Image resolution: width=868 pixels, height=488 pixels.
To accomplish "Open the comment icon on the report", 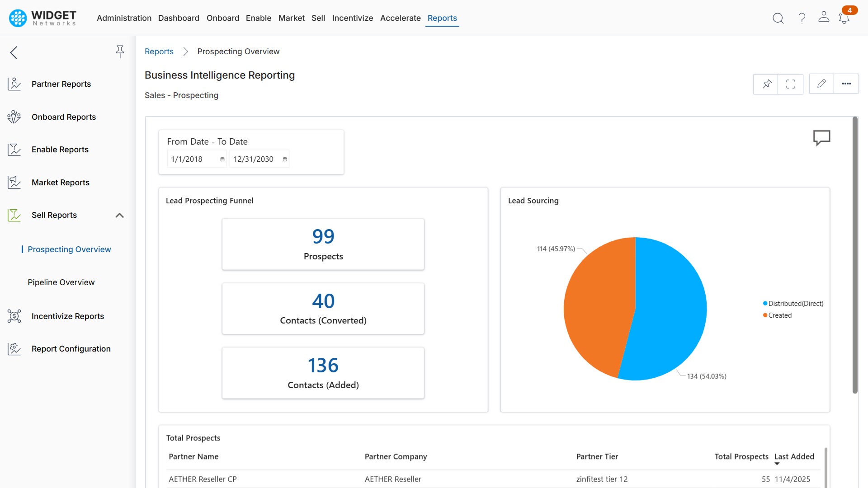I will click(x=821, y=138).
